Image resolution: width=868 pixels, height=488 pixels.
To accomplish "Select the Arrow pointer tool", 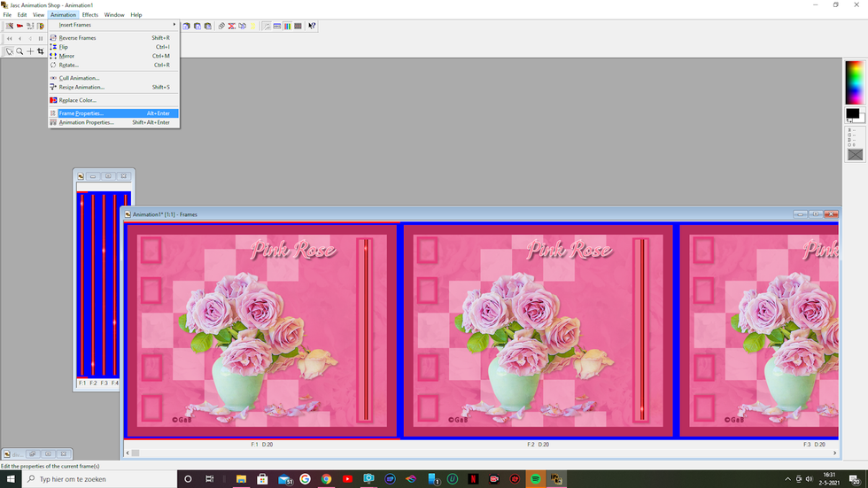I will (x=10, y=51).
